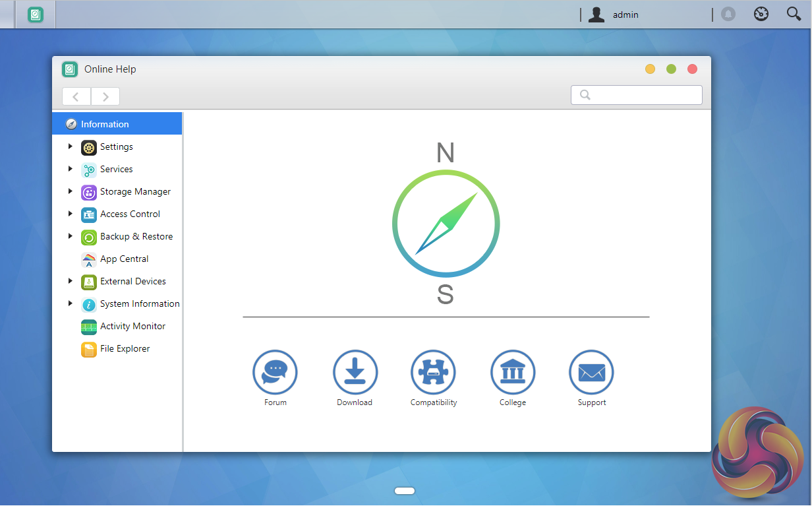Click the magnifier search icon in top bar
The image size is (812, 508).
(x=794, y=14)
